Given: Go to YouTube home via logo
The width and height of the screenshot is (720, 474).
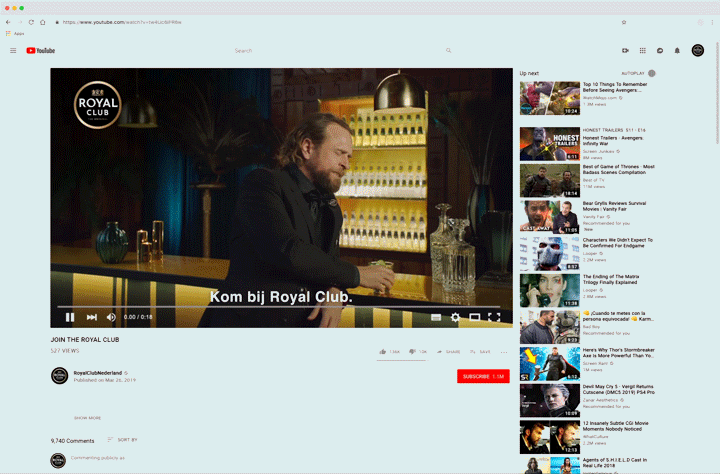Looking at the screenshot, I should (40, 51).
